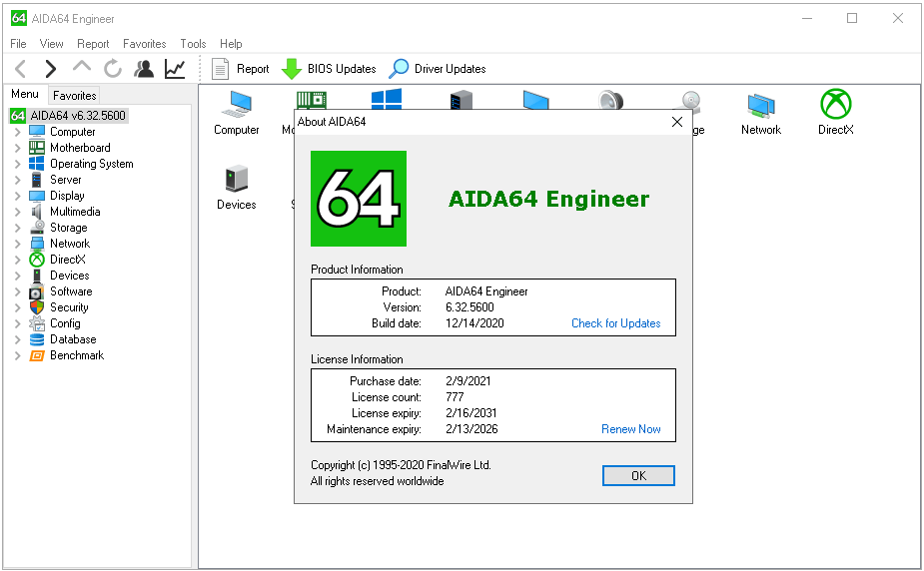Screen dimensions: 924x571
Task: Click the Renew Now link
Action: [631, 429]
